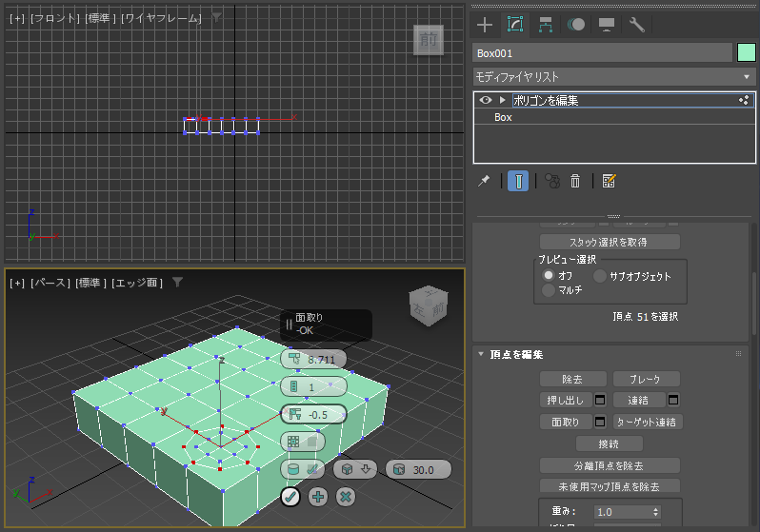Toggle the cylinder-icon checkbox in chamfer caddy
The width and height of the screenshot is (760, 532).
click(303, 469)
